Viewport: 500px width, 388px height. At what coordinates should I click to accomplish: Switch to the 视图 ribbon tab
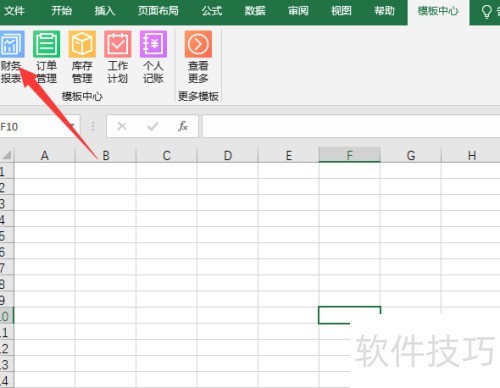tap(341, 11)
